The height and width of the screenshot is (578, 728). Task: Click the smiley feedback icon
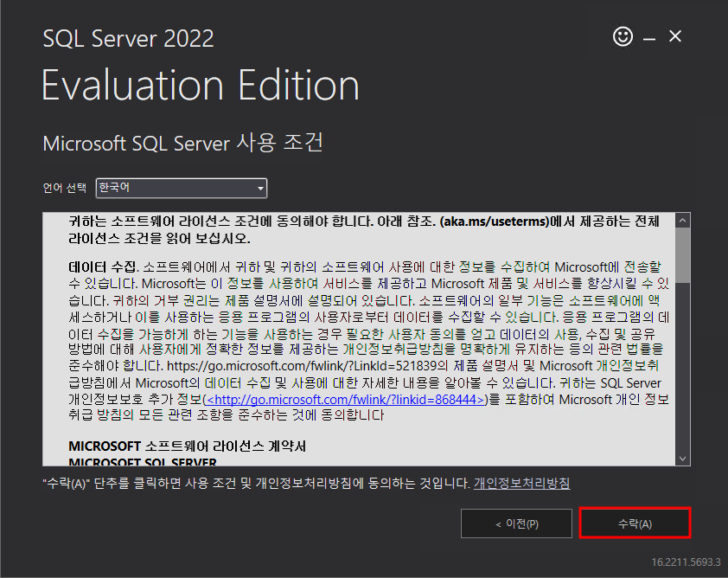[623, 36]
